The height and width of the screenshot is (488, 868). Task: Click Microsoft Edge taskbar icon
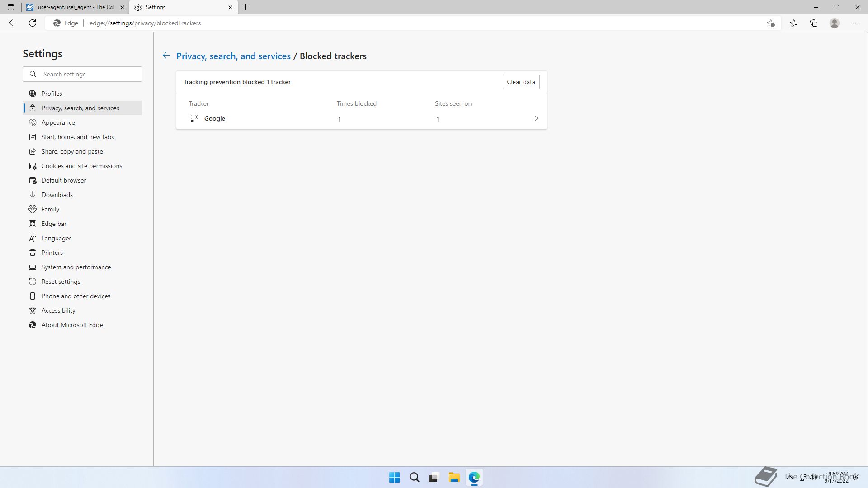point(474,478)
